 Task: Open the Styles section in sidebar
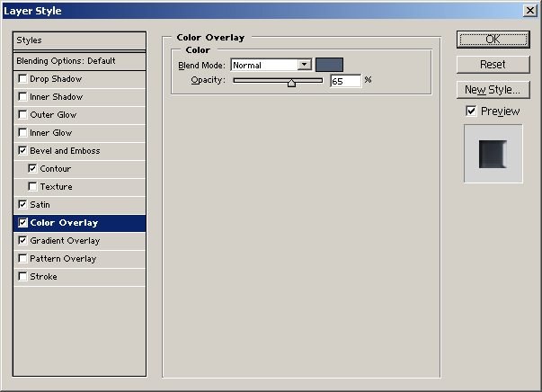tap(79, 40)
